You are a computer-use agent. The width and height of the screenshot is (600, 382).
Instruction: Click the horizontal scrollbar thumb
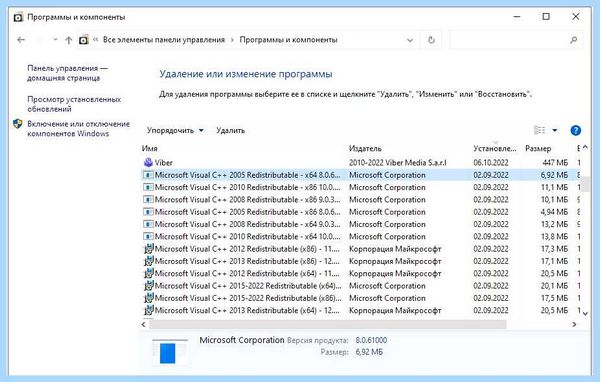[x=328, y=325]
